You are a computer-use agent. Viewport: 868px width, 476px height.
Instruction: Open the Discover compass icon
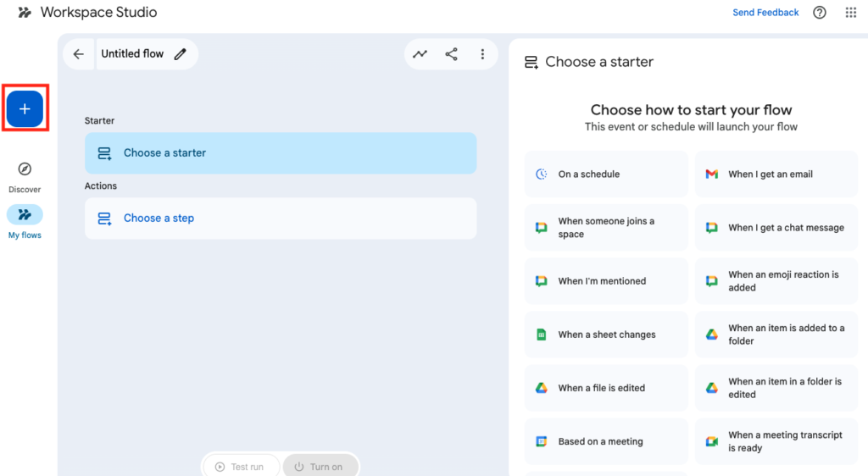pos(25,169)
